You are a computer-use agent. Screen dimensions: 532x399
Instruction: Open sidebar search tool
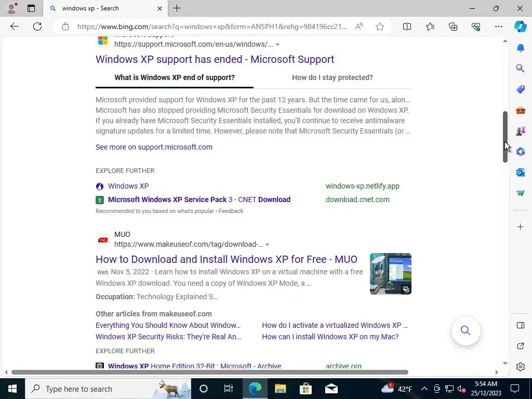coord(520,69)
